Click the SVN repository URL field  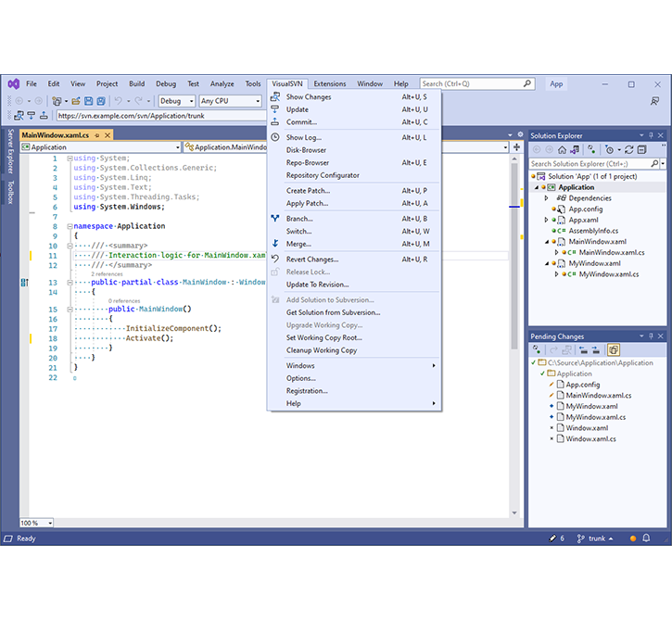click(x=161, y=116)
